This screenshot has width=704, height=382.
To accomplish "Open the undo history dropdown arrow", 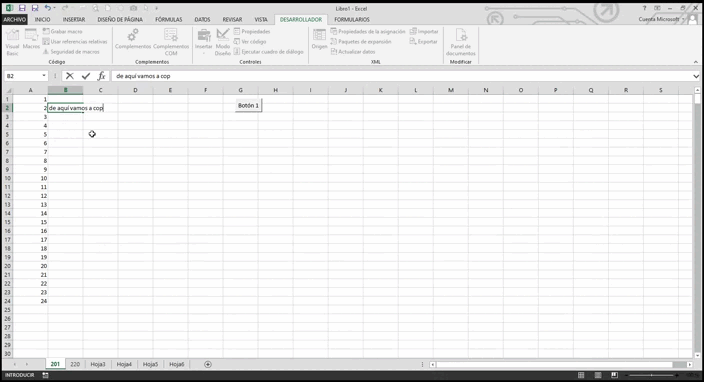I will (x=54, y=8).
